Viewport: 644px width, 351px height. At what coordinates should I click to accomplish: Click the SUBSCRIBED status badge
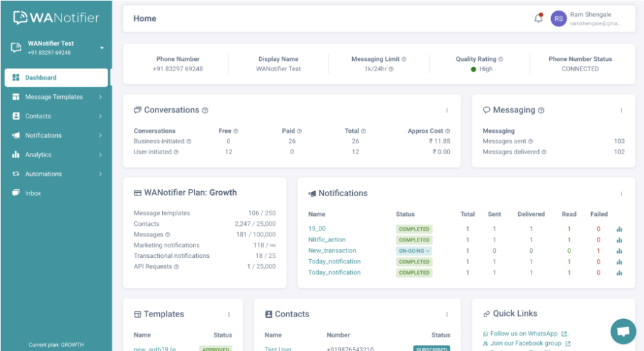431,348
